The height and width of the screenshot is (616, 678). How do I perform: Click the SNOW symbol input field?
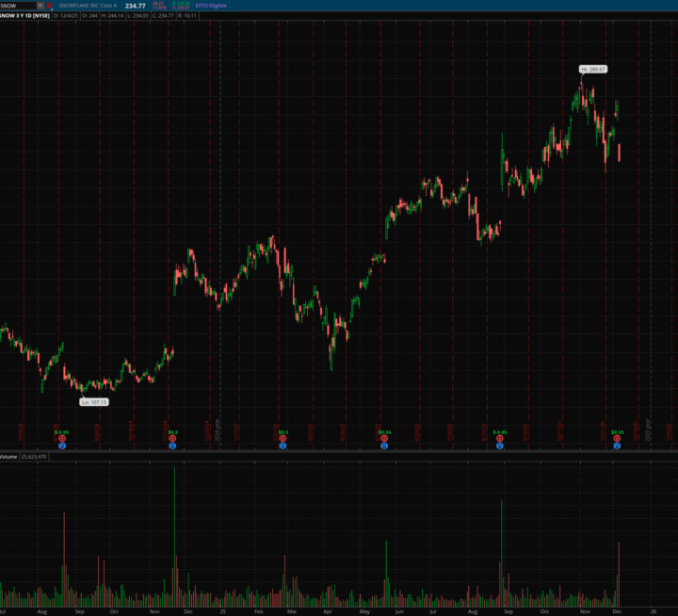click(18, 6)
